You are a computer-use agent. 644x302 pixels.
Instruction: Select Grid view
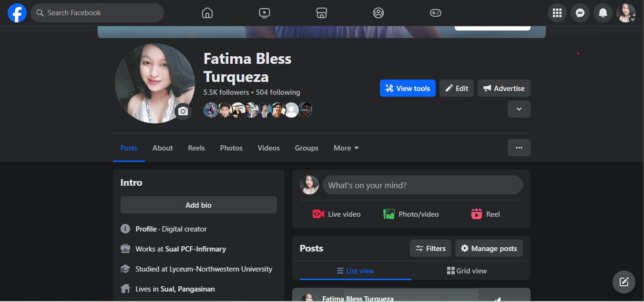click(x=467, y=271)
